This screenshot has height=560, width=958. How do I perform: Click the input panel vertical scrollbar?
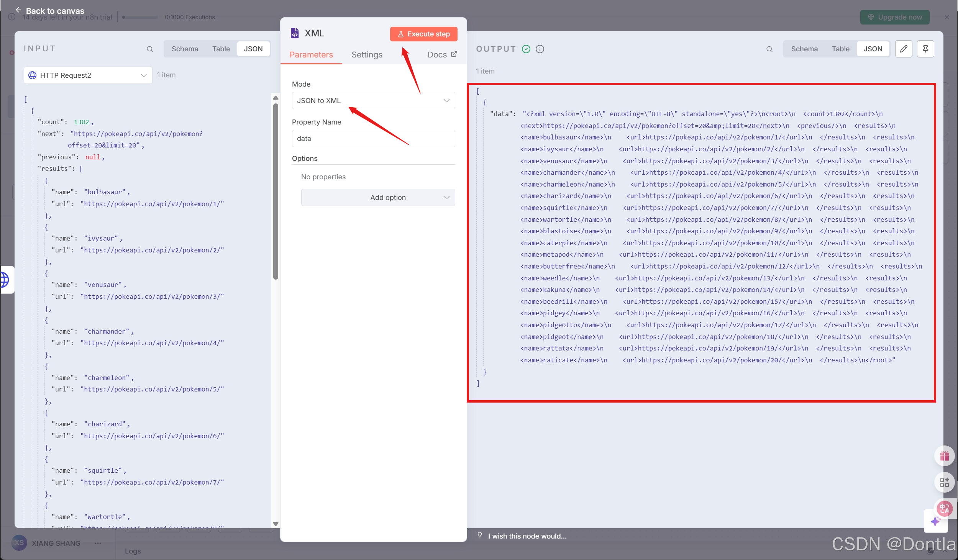pyautogui.click(x=276, y=192)
